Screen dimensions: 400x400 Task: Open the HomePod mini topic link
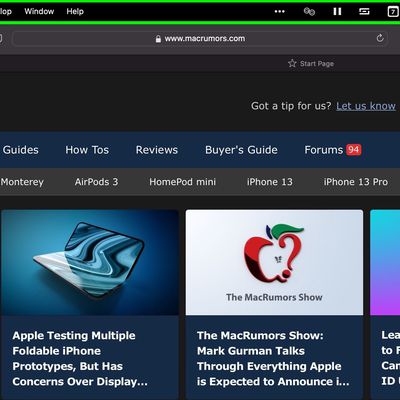tap(183, 182)
